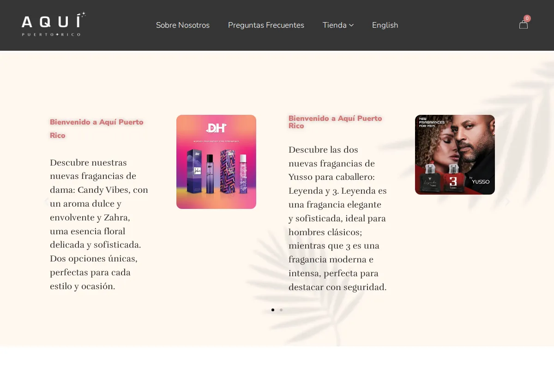Viewport: 554px width, 392px height.
Task: Click the Leyenda and 3 fragrance description
Action: 338,218
